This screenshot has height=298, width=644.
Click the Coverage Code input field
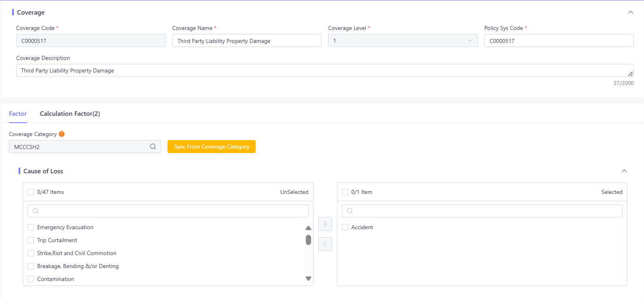click(x=91, y=40)
